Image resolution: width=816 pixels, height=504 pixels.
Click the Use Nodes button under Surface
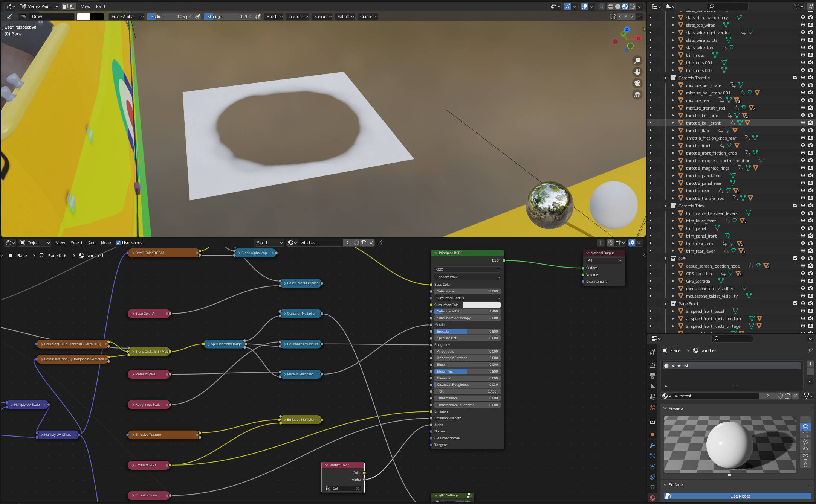coord(740,496)
